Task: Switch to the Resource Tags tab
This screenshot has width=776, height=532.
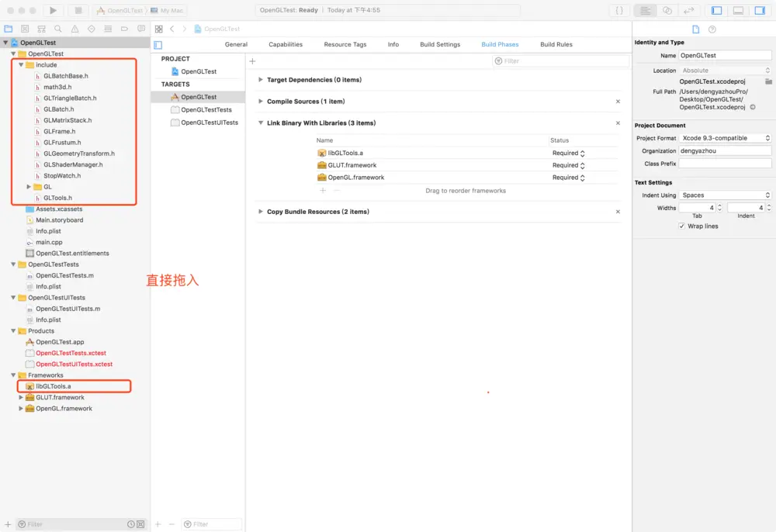Action: coord(345,44)
